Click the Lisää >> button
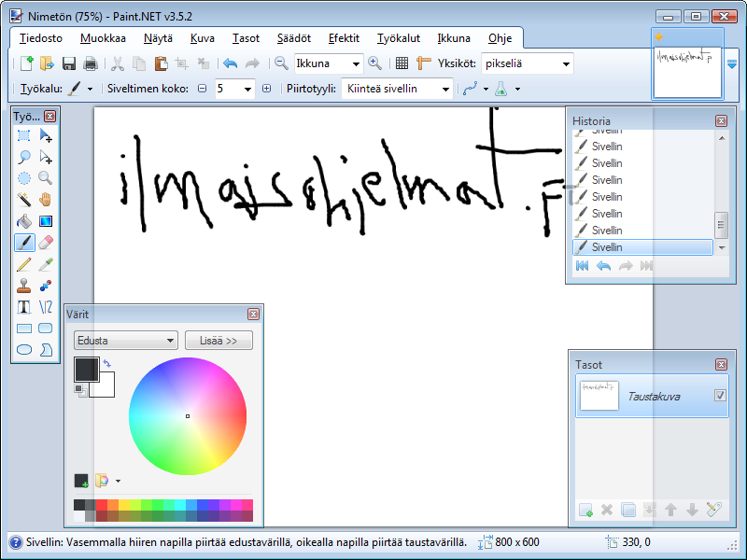The width and height of the screenshot is (747, 560). point(218,341)
